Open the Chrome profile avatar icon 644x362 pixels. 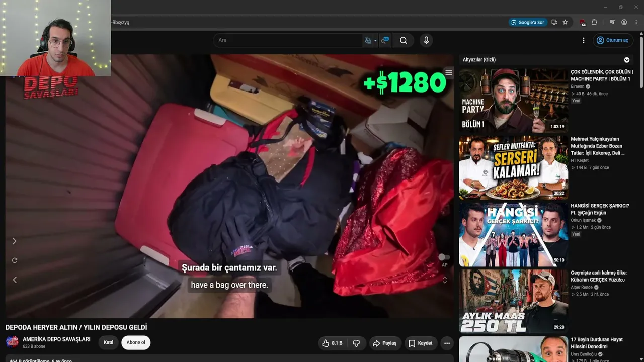coord(624,22)
